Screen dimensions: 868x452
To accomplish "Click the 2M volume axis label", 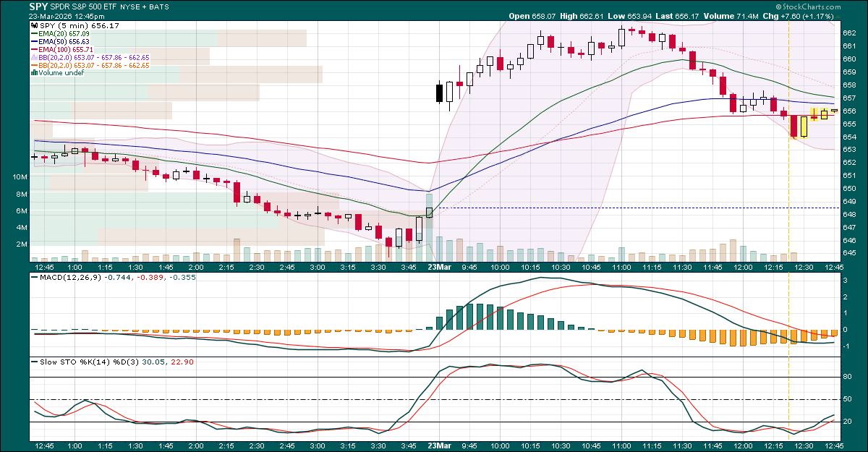I will pyautogui.click(x=22, y=244).
